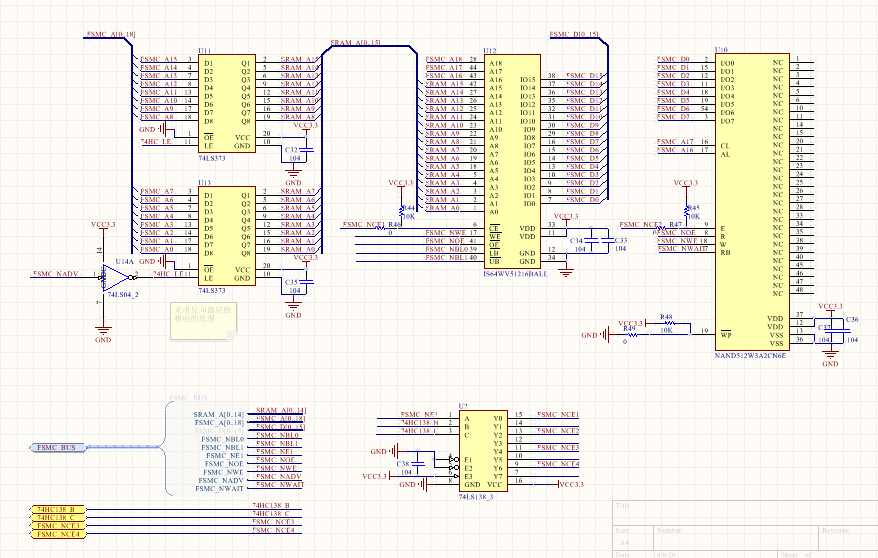Select GND symbol below inverter U14A
Image resolution: width=878 pixels, height=558 pixels.
click(x=103, y=332)
